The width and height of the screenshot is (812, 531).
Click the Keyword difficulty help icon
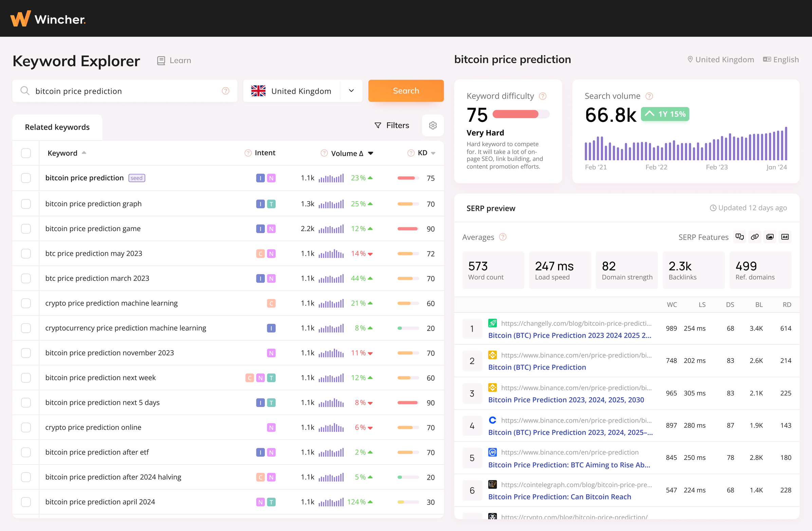coord(542,96)
